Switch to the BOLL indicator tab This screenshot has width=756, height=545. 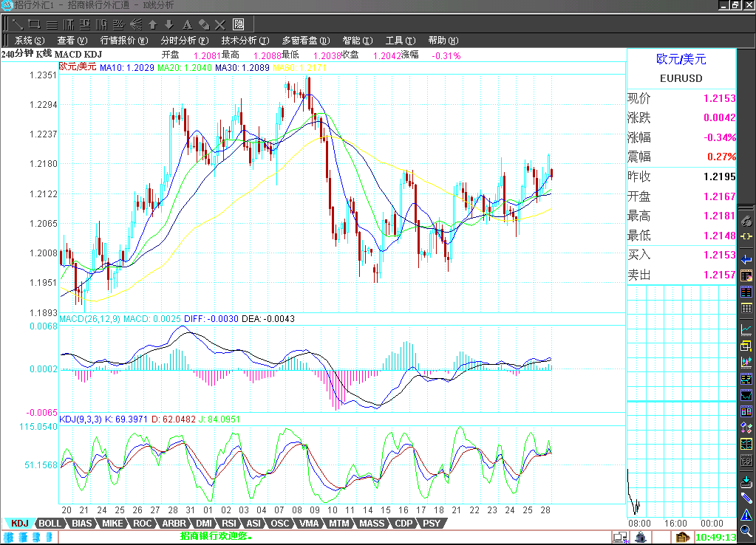[x=50, y=524]
